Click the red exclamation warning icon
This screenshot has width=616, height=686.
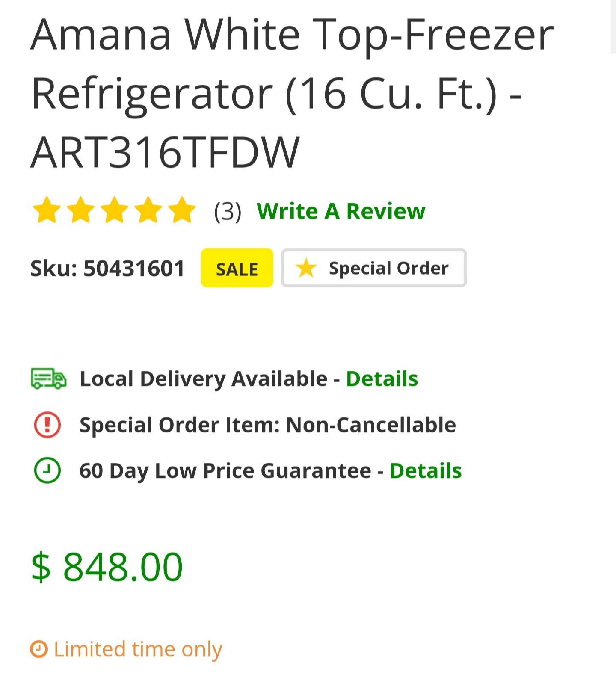pos(47,425)
